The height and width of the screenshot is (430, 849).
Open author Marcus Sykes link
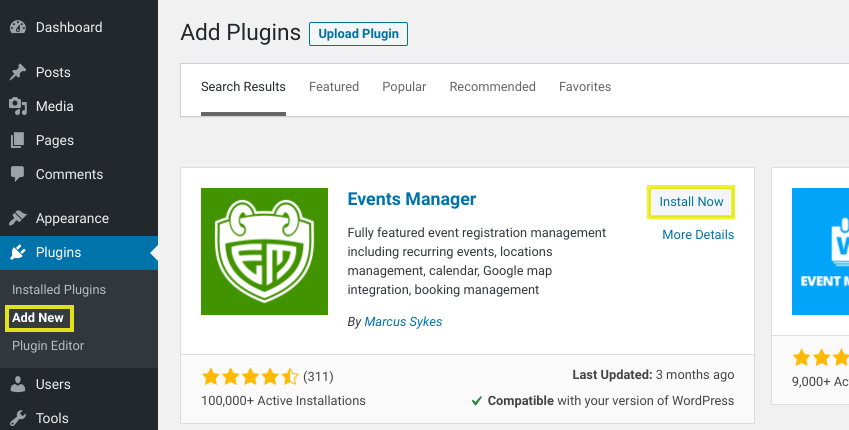pos(403,322)
